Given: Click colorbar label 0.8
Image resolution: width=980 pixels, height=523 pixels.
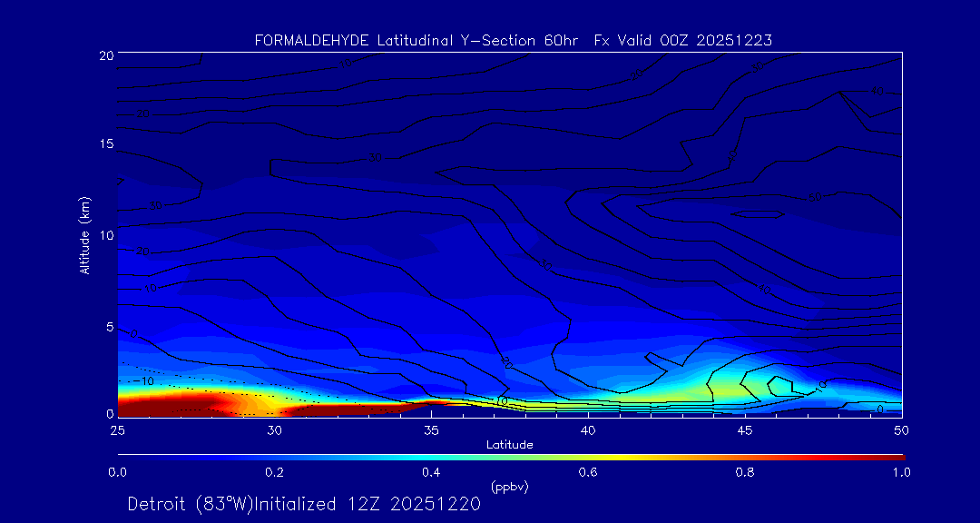Looking at the screenshot, I should [x=745, y=472].
